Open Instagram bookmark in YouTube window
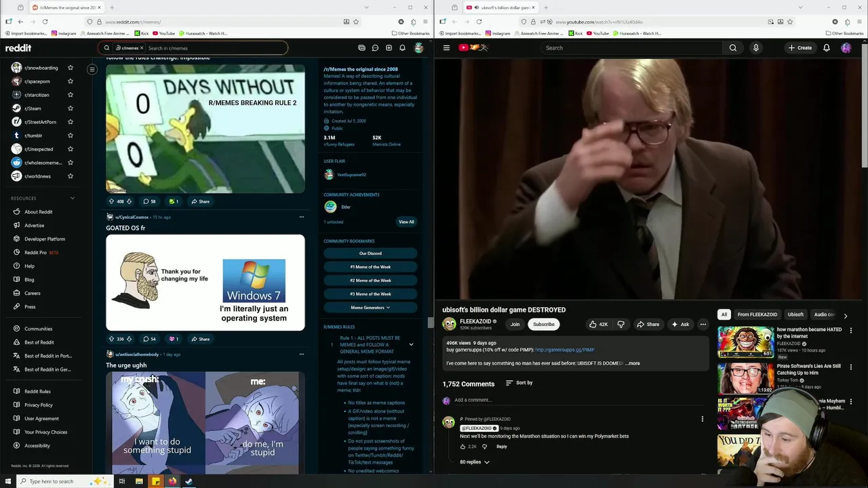868x488 pixels. (x=498, y=33)
